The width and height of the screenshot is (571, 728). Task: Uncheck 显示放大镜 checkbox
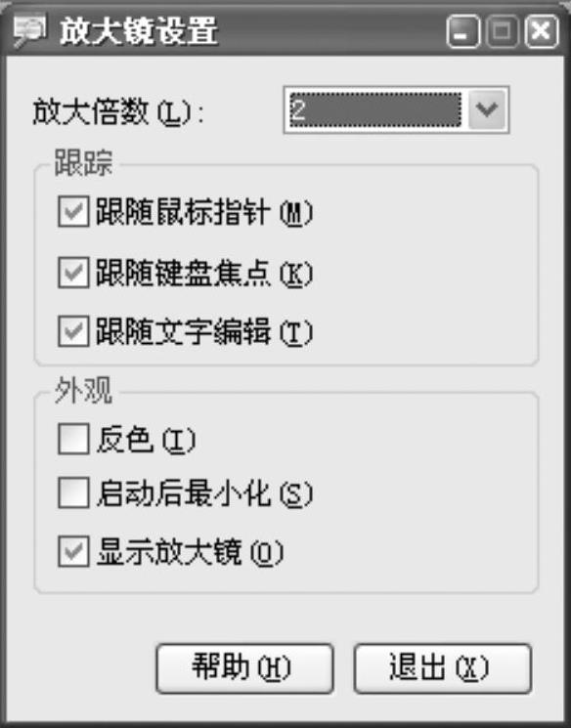tap(73, 551)
